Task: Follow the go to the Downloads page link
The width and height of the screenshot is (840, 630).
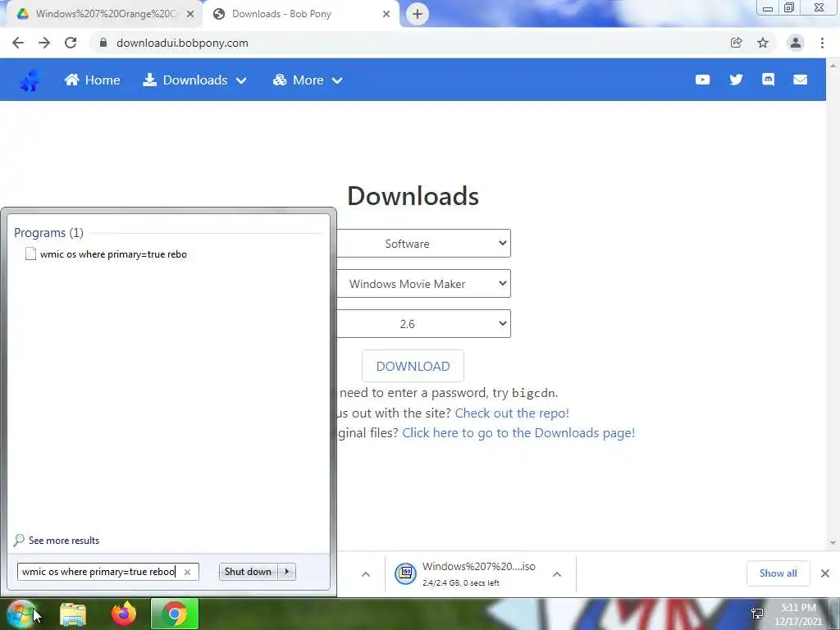Action: (518, 433)
